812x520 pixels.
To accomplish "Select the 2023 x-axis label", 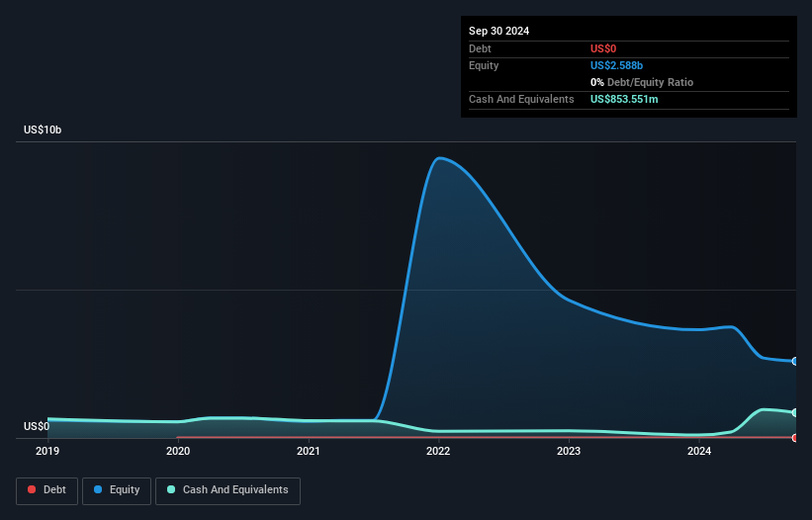I will (x=569, y=451).
